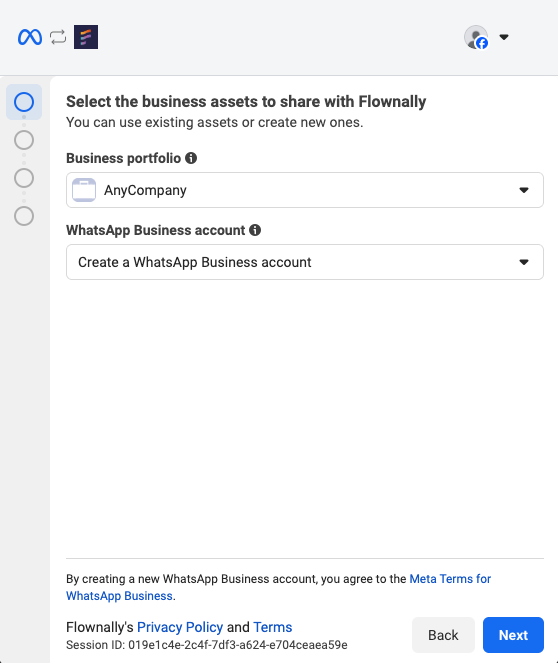Click the WhatsApp Business account info icon
558x663 pixels.
tap(255, 230)
